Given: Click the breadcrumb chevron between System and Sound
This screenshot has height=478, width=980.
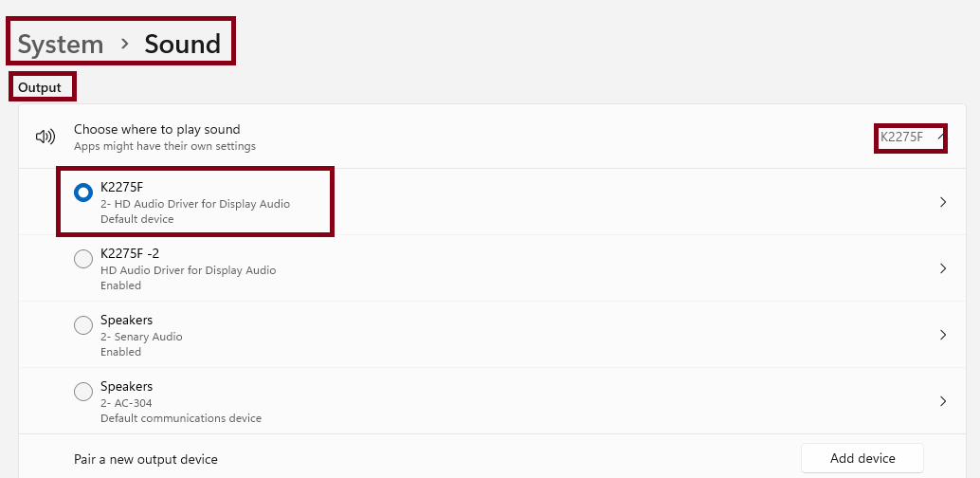Looking at the screenshot, I should pyautogui.click(x=124, y=44).
